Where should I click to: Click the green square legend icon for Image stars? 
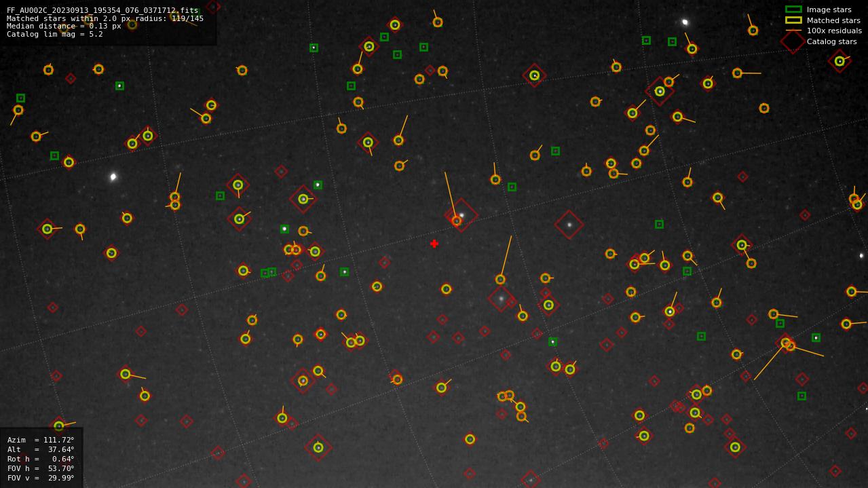click(x=793, y=10)
